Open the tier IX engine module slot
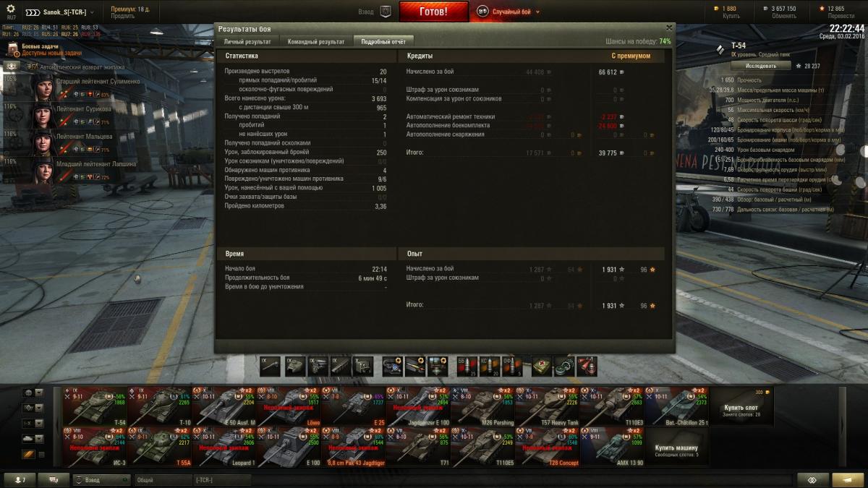 pos(318,366)
